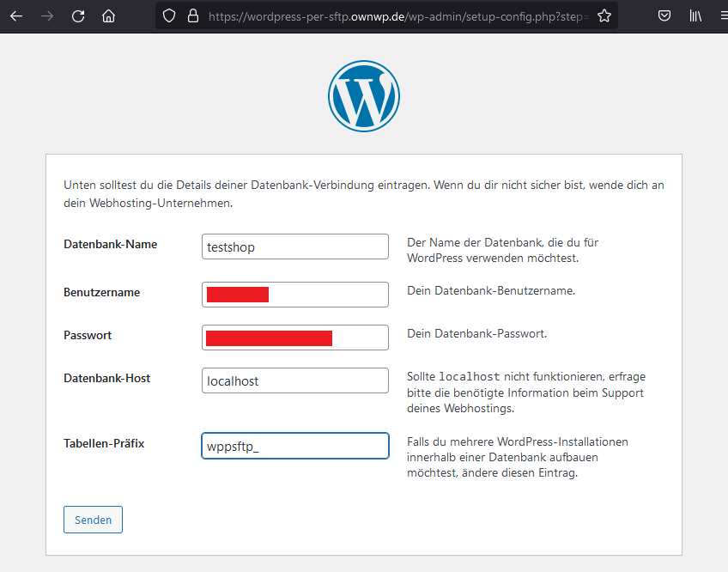Show site security info via padlock icon

[x=193, y=16]
